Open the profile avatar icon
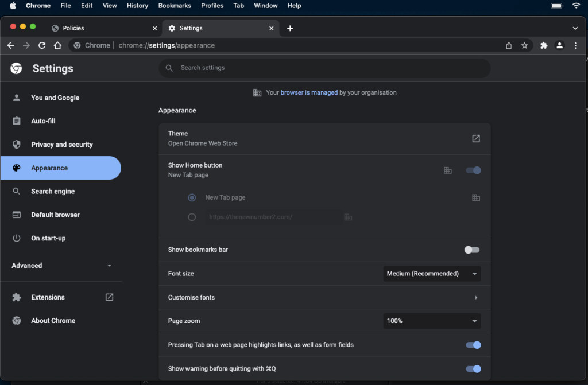 [x=559, y=45]
